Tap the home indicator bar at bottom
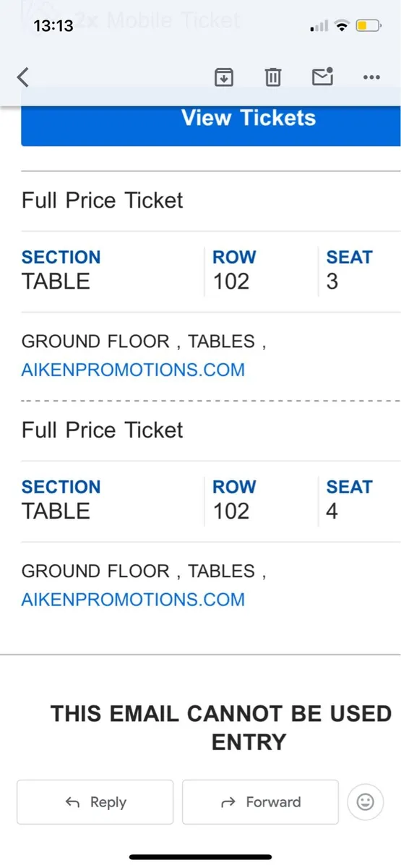 [x=200, y=856]
